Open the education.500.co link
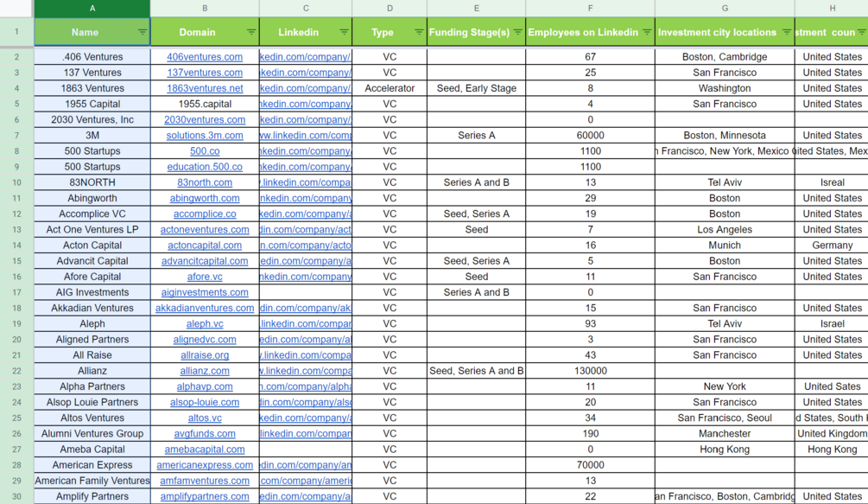Viewport: 868px width, 504px height. (x=205, y=167)
